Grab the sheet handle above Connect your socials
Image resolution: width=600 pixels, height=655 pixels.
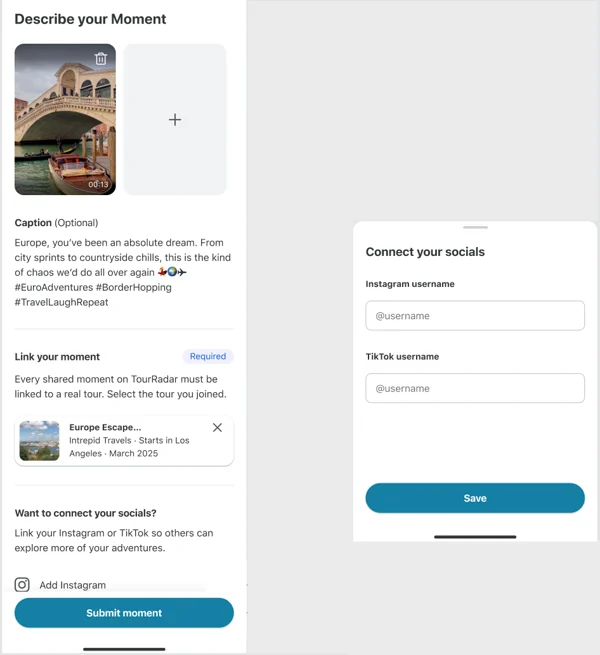[x=475, y=227]
